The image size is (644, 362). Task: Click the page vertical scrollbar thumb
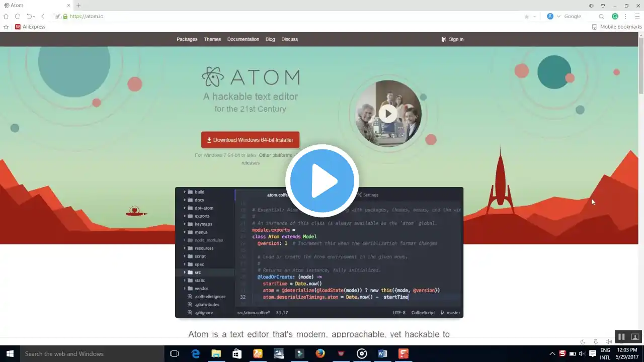point(640,65)
